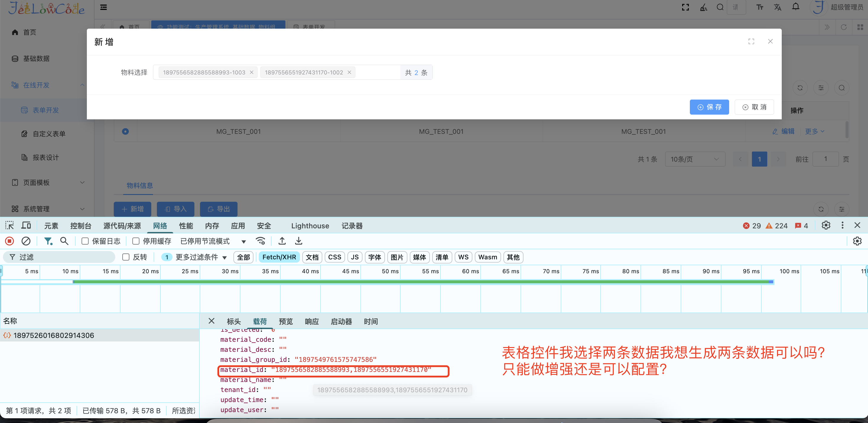868x423 pixels.
Task: Open the network search magnifier icon
Action: coord(64,241)
